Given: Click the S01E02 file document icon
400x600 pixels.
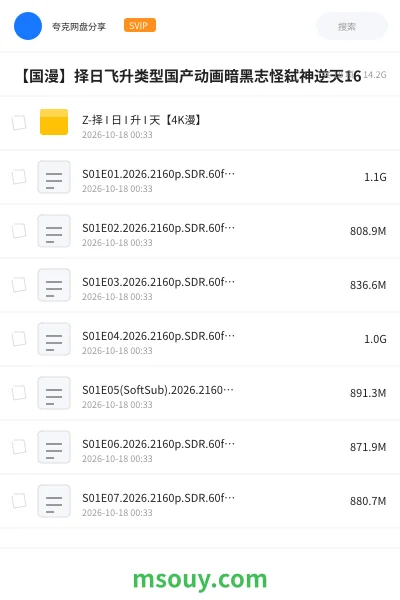Looking at the screenshot, I should [54, 231].
